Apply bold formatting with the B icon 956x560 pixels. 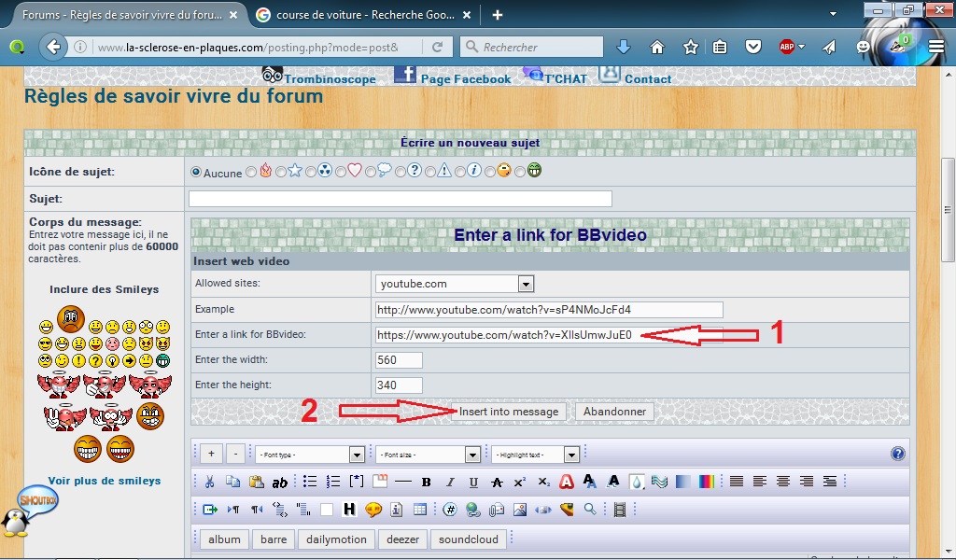(426, 482)
